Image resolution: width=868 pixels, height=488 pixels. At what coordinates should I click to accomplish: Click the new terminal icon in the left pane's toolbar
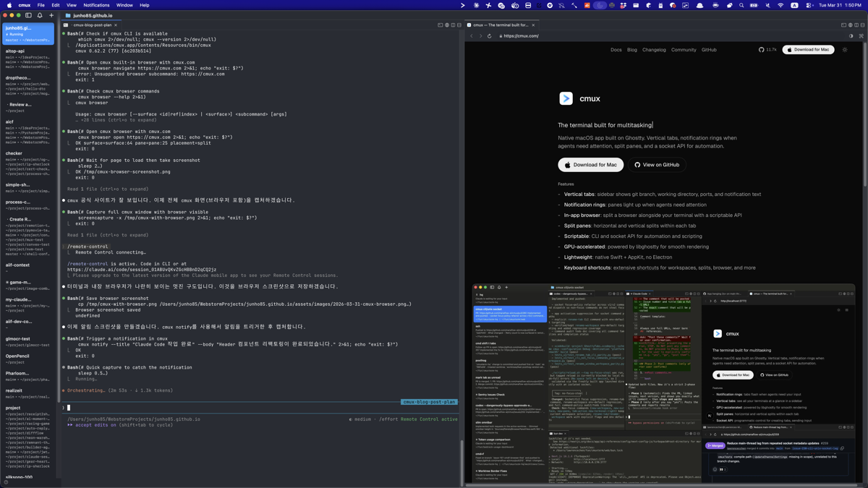(441, 25)
